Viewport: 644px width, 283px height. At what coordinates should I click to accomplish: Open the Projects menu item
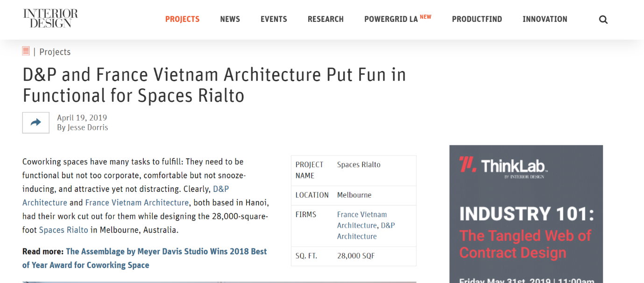pos(182,19)
